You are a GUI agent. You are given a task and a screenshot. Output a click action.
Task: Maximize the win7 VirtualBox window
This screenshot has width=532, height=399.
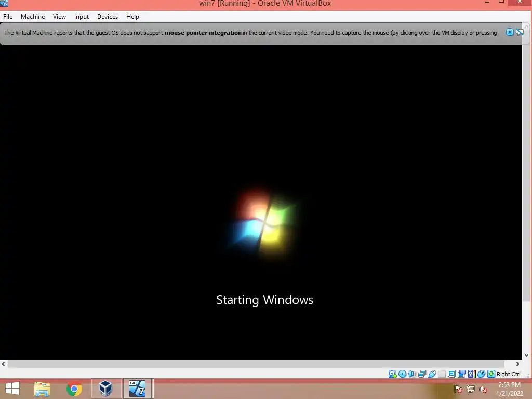click(x=501, y=2)
